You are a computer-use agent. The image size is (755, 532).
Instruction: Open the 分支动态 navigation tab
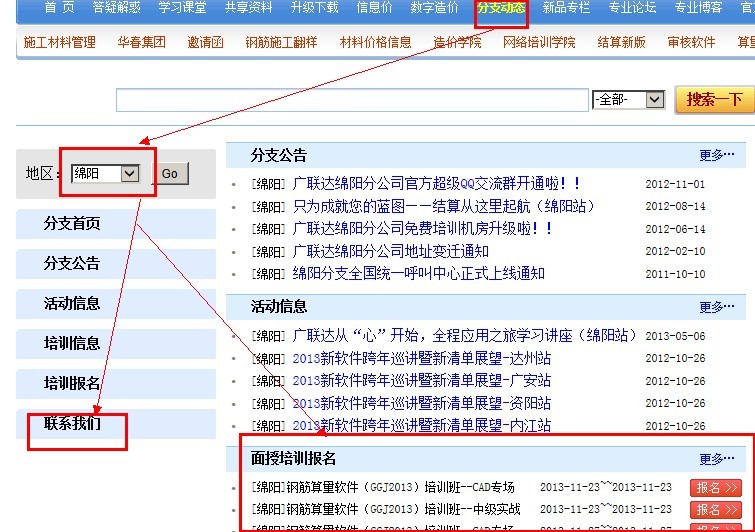[x=501, y=7]
